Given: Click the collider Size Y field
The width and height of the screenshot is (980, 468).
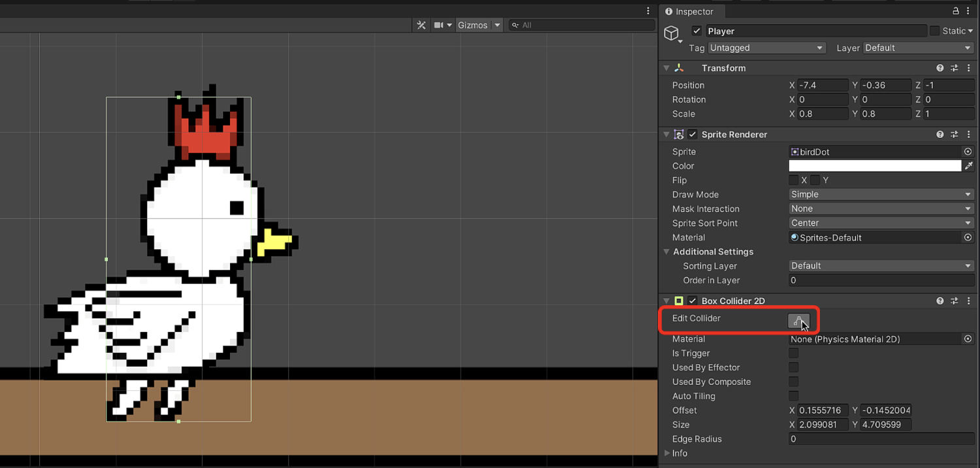Looking at the screenshot, I should (x=885, y=425).
